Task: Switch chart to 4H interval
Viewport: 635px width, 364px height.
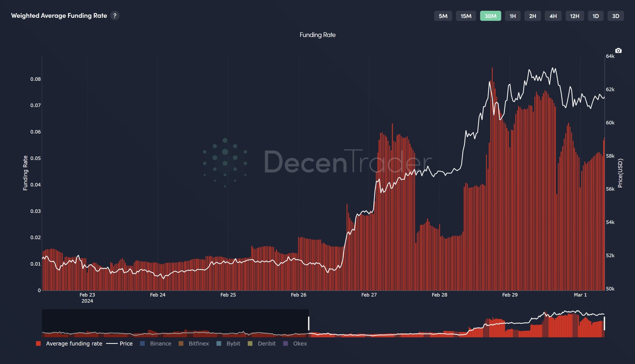Action: click(553, 16)
